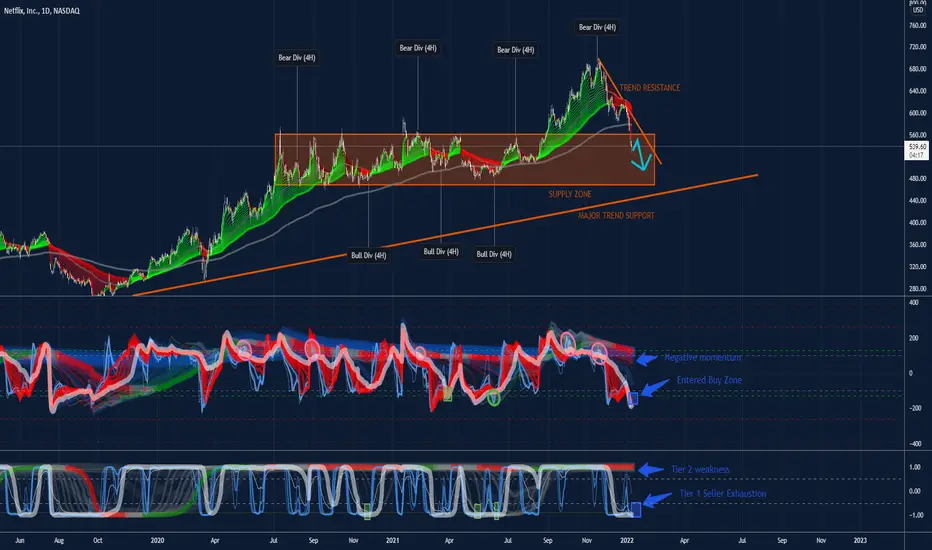This screenshot has height=550, width=932.
Task: Click the Aug label on time axis
Action: pyautogui.click(x=59, y=540)
